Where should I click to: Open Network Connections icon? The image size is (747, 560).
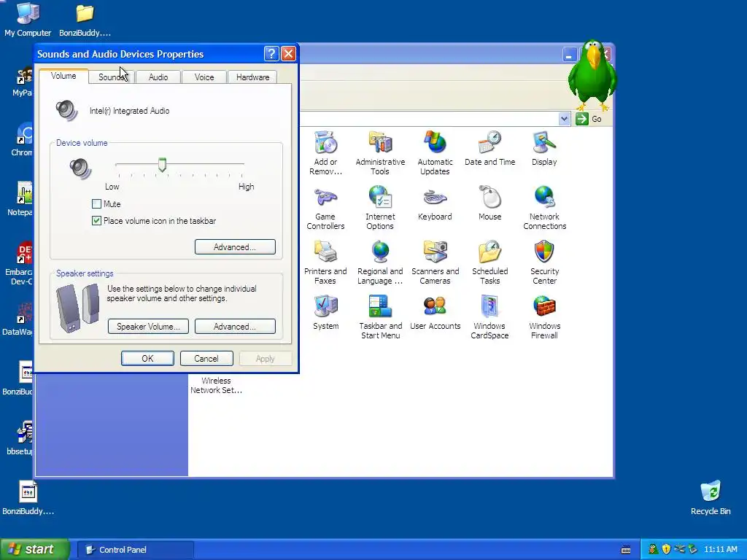tap(544, 208)
